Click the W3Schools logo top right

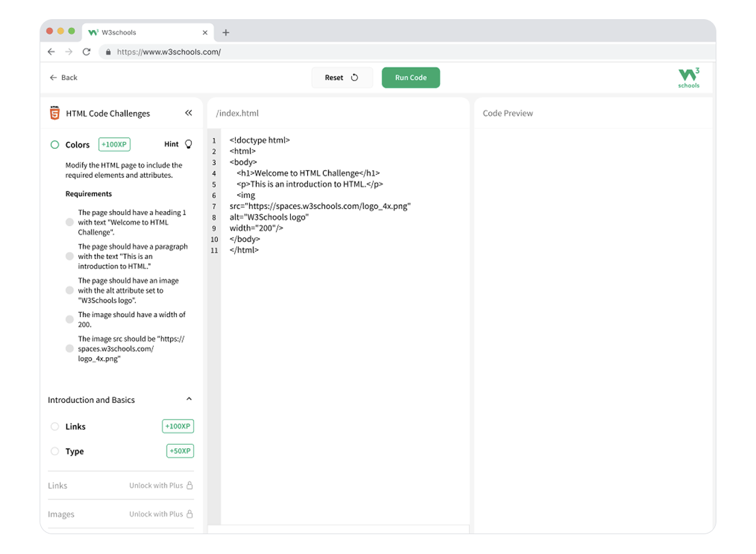tap(688, 78)
